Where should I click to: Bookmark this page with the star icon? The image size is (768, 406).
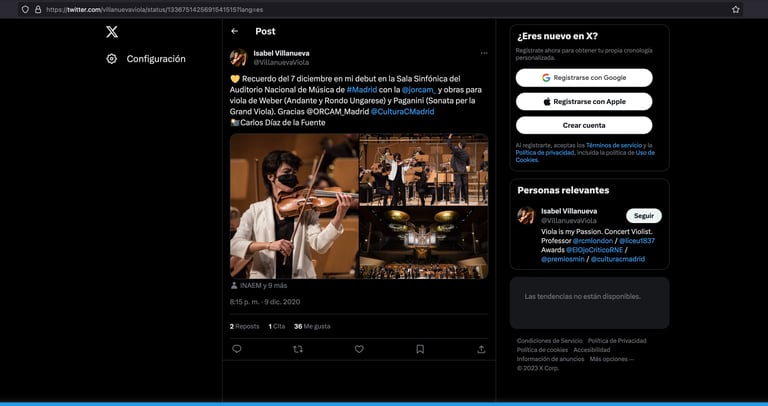pyautogui.click(x=735, y=9)
